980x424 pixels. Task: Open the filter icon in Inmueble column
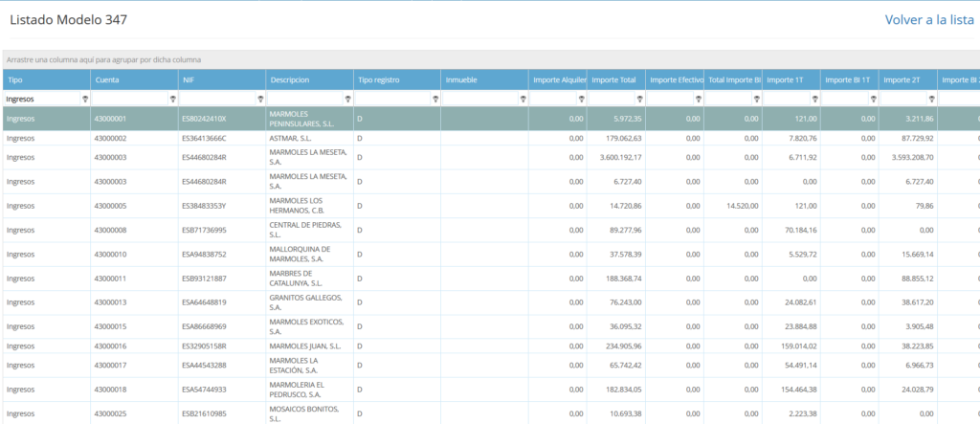tap(523, 99)
